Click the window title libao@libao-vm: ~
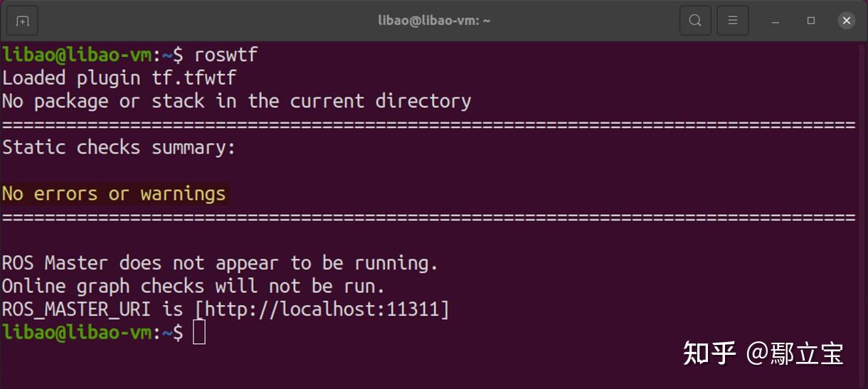Image resolution: width=868 pixels, height=389 pixels. click(x=434, y=21)
